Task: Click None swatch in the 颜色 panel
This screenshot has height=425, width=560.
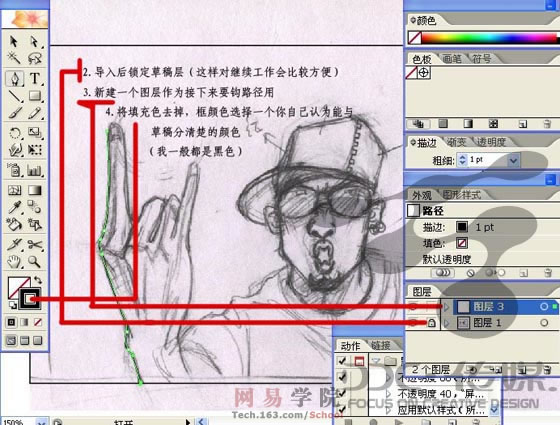Action: [x=415, y=38]
